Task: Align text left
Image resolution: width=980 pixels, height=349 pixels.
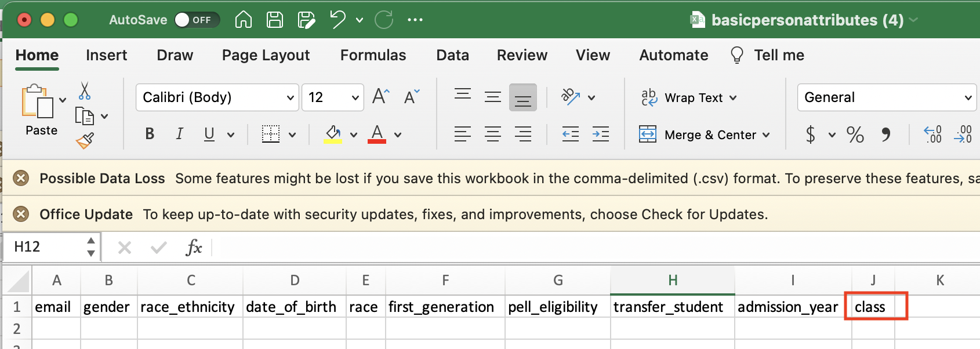Action: click(463, 134)
